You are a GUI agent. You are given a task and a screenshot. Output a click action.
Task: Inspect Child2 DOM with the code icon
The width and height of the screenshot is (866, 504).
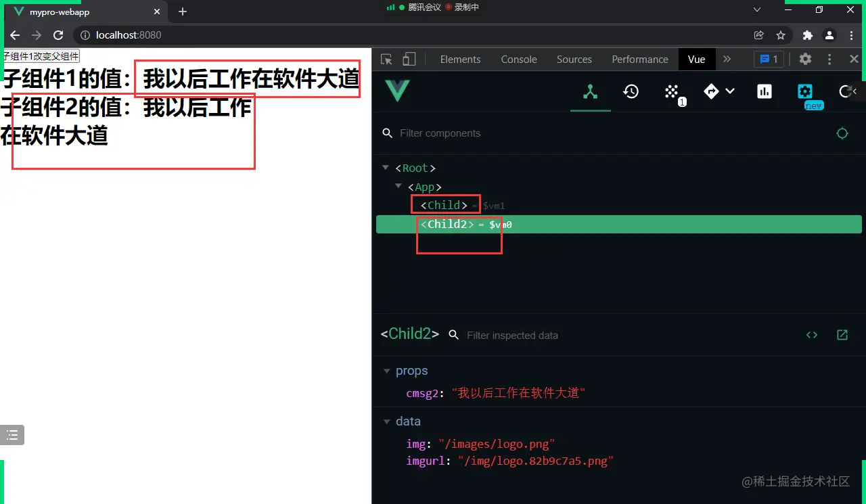click(812, 334)
